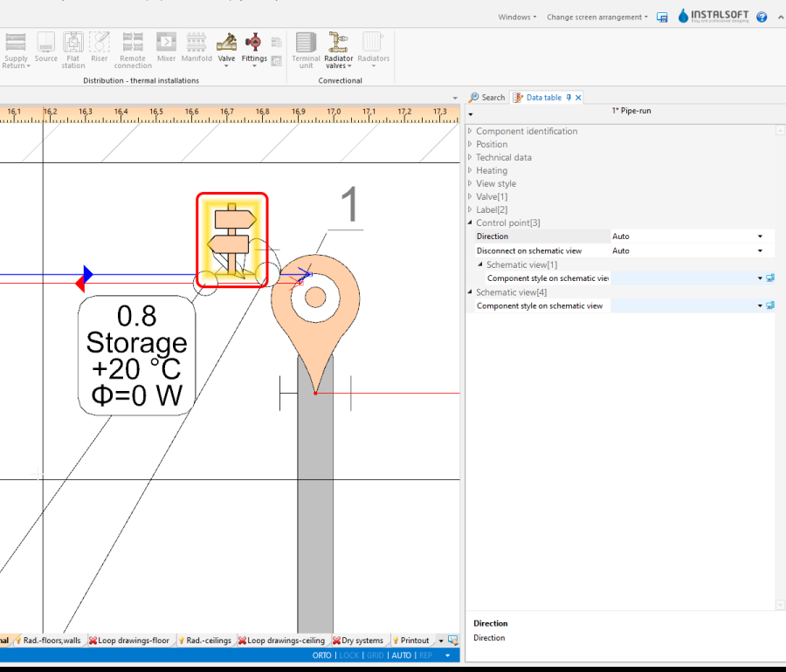786x672 pixels.
Task: Open the Windows menu
Action: click(x=517, y=17)
